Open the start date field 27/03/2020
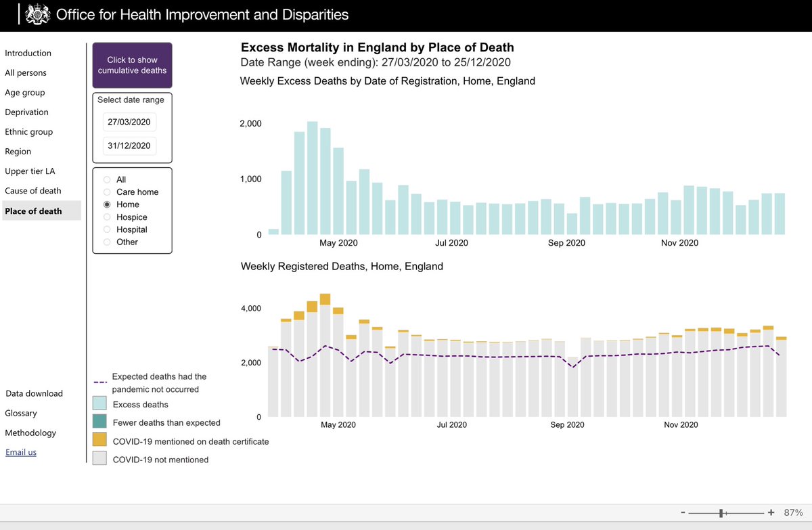Viewport: 812px width, 530px height. (130, 123)
